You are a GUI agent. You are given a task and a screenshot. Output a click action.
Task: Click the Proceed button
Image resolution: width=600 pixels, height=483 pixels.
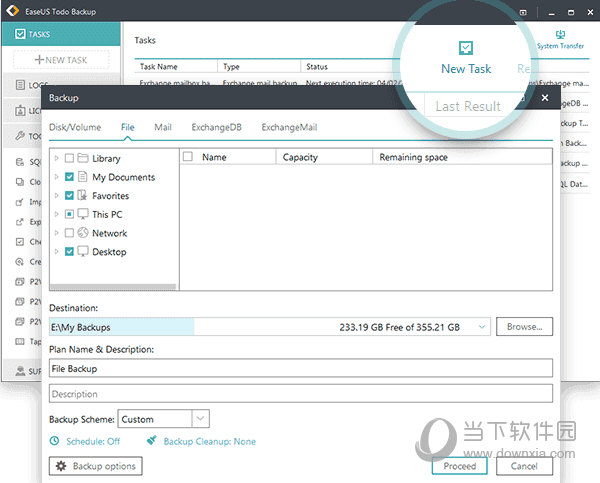(460, 466)
